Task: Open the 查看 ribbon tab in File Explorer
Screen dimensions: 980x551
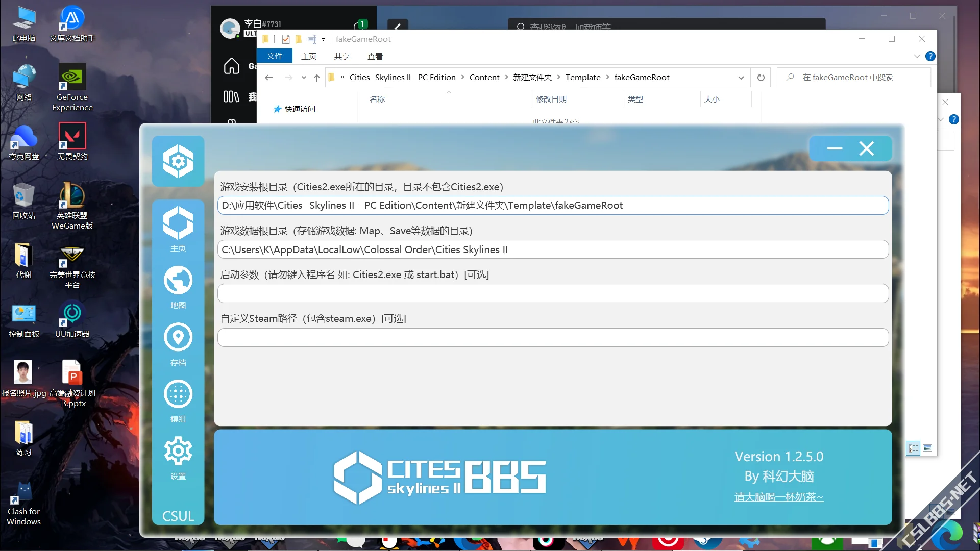Action: [375, 56]
